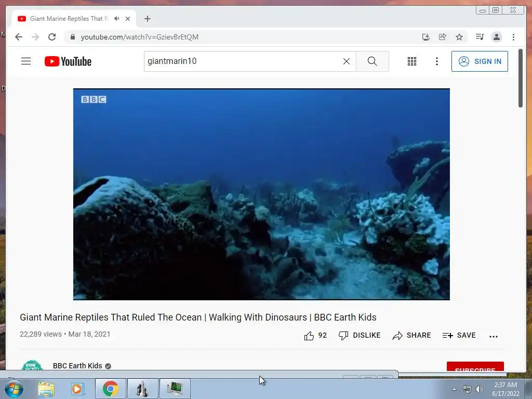Viewport: 532px width, 399px height.
Task: Bookmark this page with the star
Action: (x=459, y=37)
